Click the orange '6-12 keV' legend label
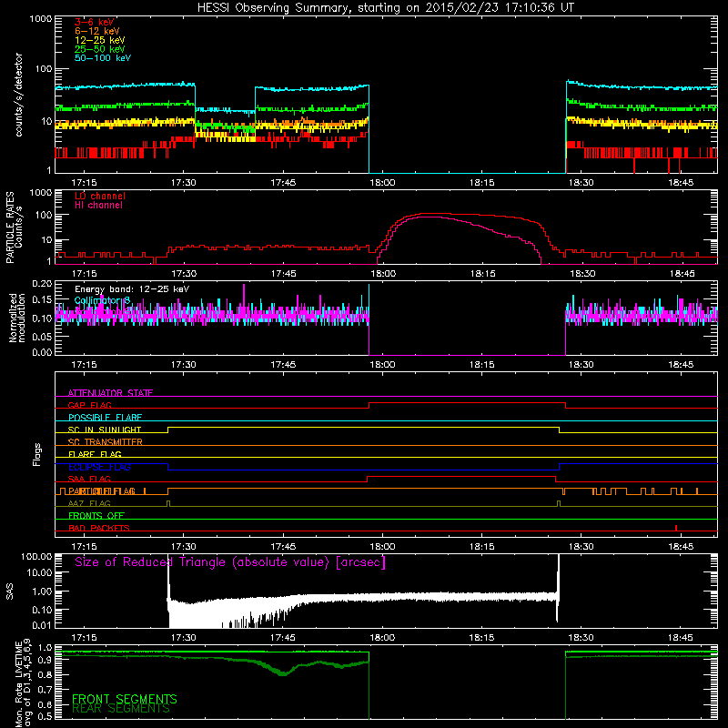 97,31
